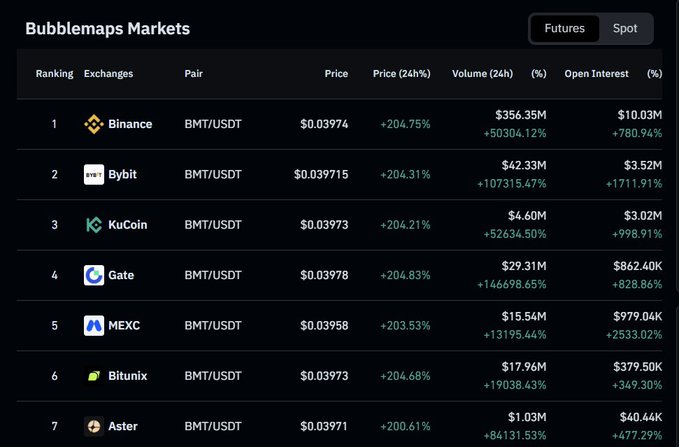Screen dimensions: 679x447
Task: Click the +204.21% price change value
Action: tap(405, 225)
